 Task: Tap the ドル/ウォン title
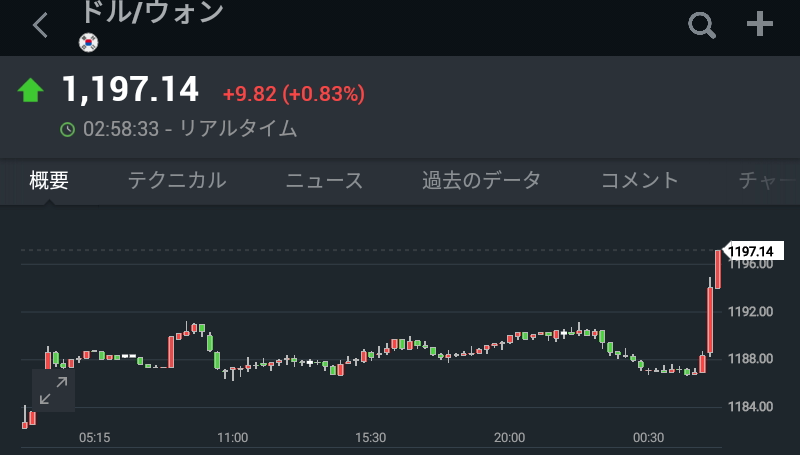point(151,12)
